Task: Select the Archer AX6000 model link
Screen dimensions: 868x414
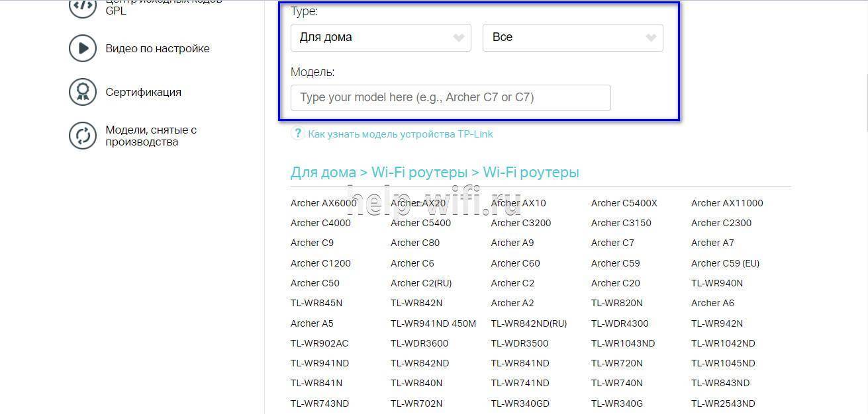Action: click(323, 203)
